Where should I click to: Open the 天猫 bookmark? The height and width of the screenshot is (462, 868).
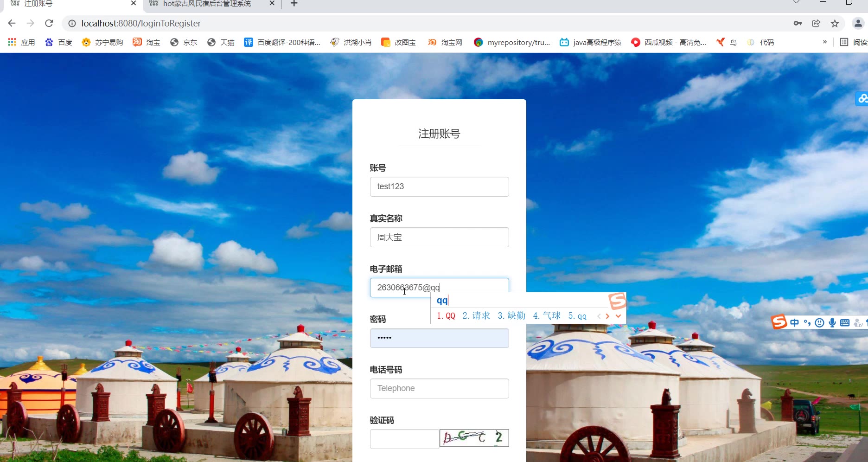[x=221, y=42]
